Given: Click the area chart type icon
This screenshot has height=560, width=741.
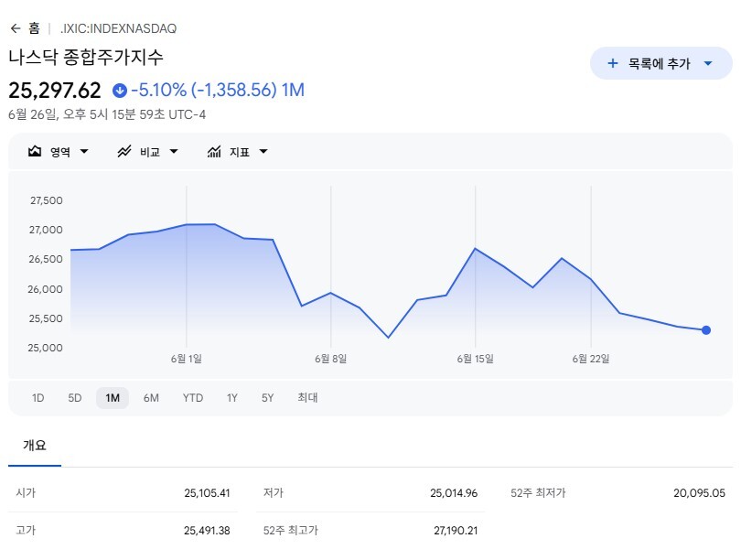Looking at the screenshot, I should (x=35, y=151).
